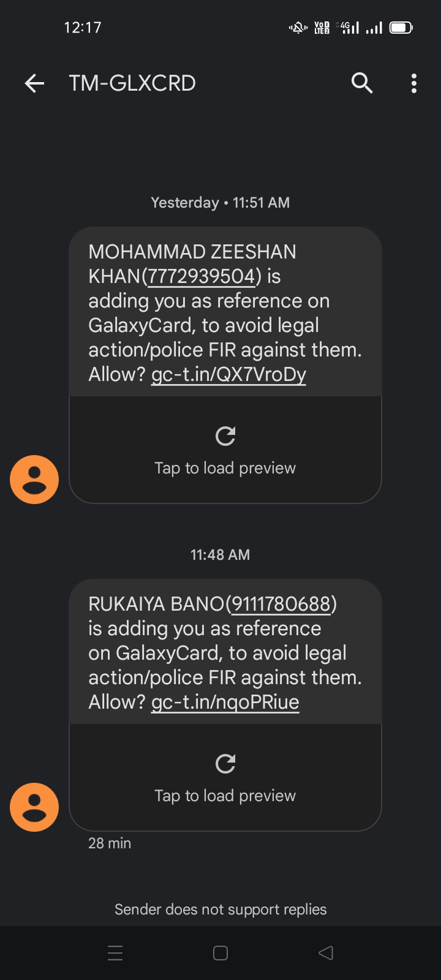Tap contact avatar beside second message

34,807
